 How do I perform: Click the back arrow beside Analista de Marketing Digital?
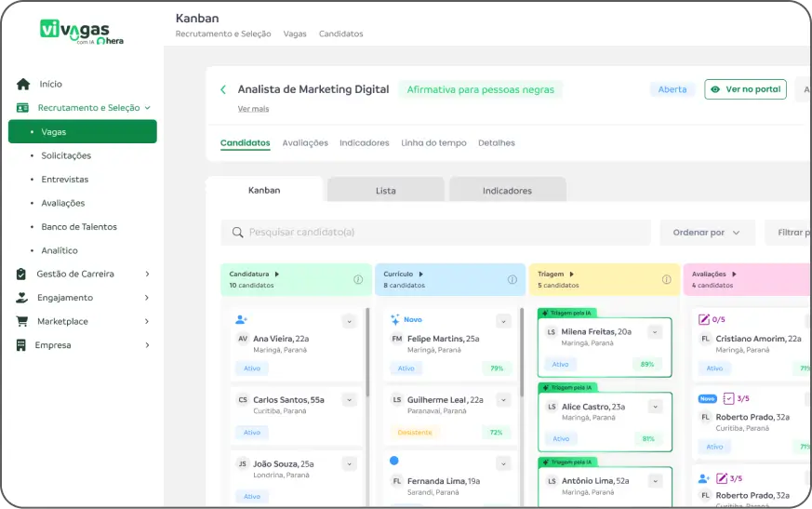[223, 90]
